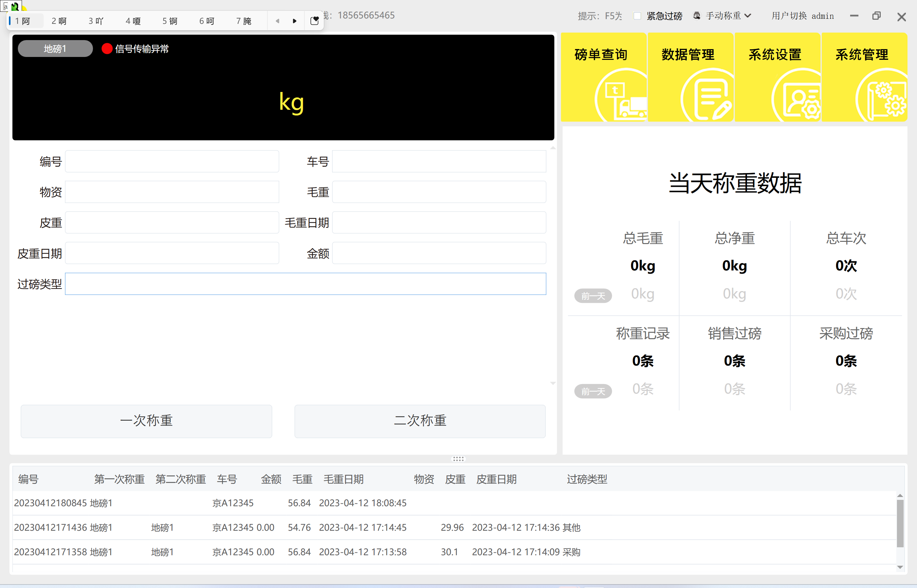Toggle 前一天 badge under 总毛重
This screenshot has height=588, width=917.
pyautogui.click(x=593, y=296)
